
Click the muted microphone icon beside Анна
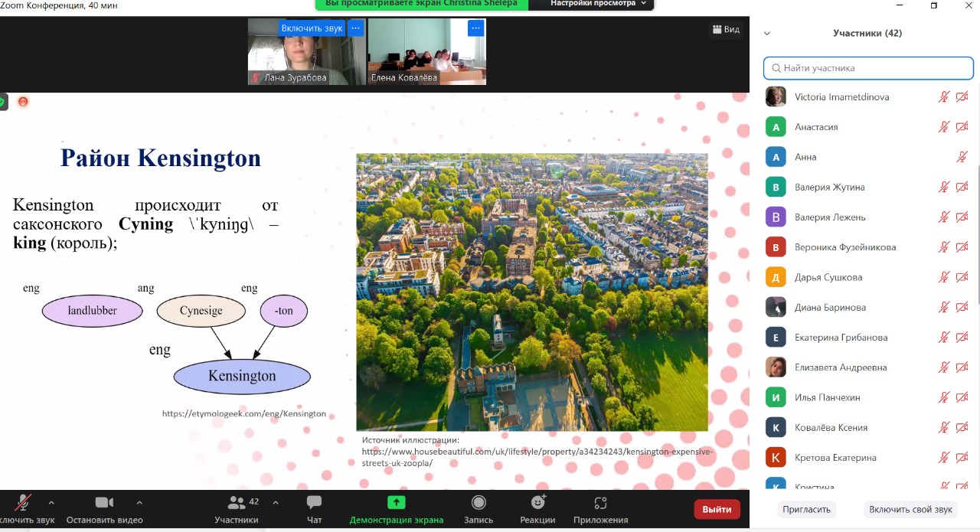[962, 157]
